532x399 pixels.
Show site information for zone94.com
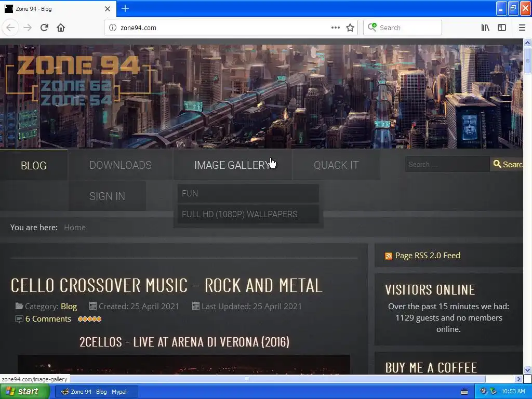click(x=113, y=28)
